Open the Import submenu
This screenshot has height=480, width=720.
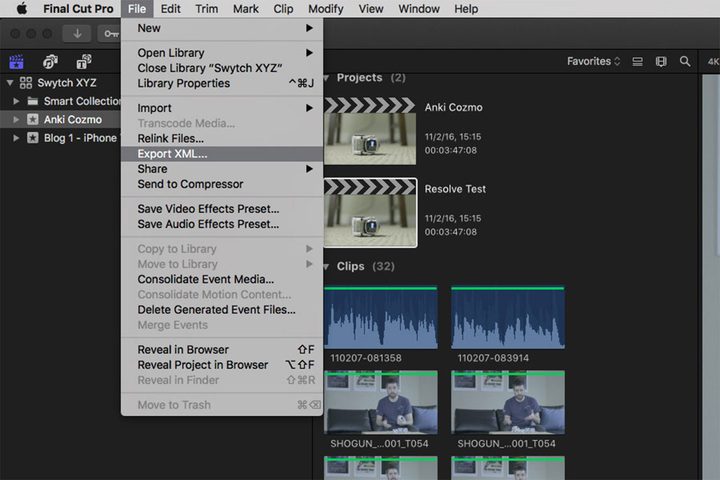click(x=222, y=108)
